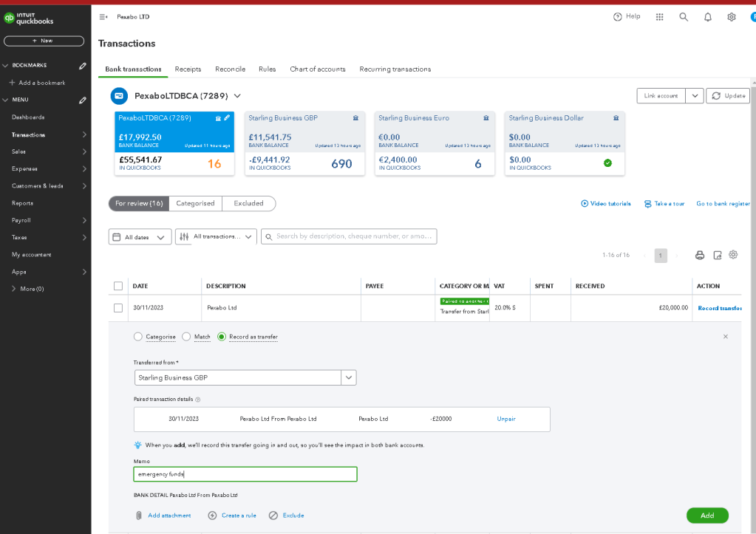Open notifications bell icon
The height and width of the screenshot is (534, 756).
(x=708, y=17)
